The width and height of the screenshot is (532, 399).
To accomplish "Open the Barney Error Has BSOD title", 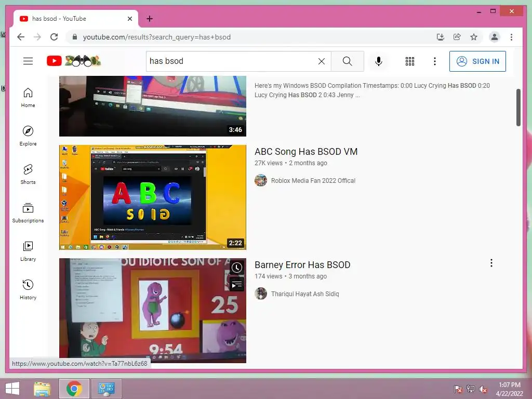I will click(302, 265).
